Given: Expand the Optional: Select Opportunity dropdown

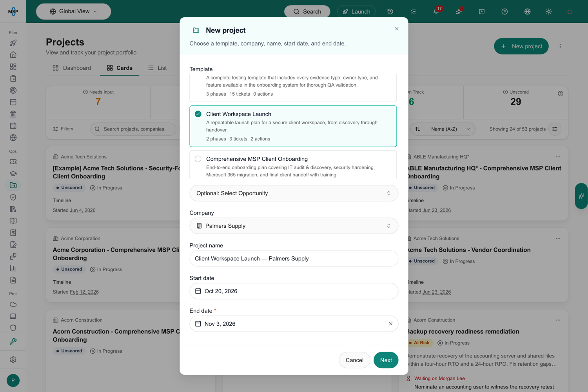Looking at the screenshot, I should click(294, 193).
